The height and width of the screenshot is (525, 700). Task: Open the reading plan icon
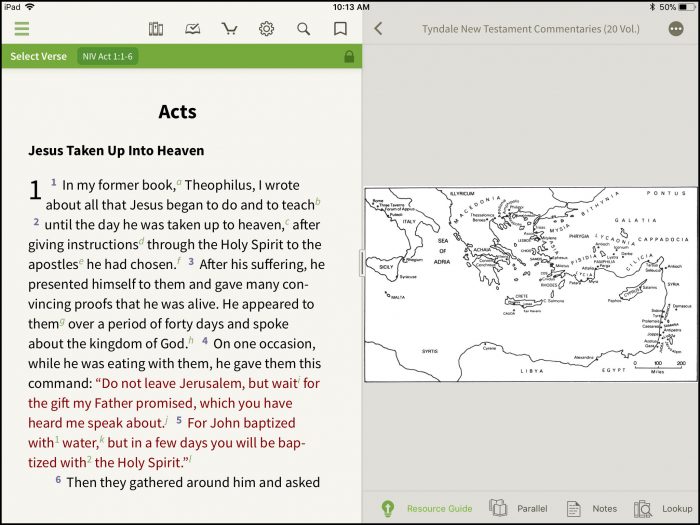[192, 29]
